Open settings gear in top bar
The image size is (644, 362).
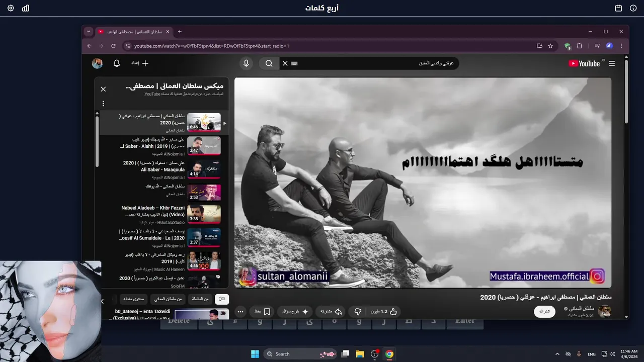(11, 8)
